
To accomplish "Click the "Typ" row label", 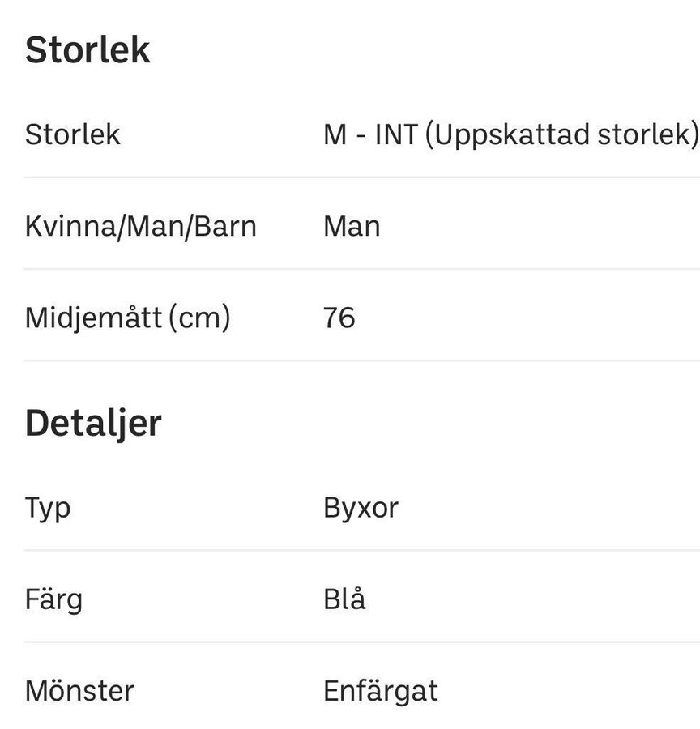I will pos(48,508).
